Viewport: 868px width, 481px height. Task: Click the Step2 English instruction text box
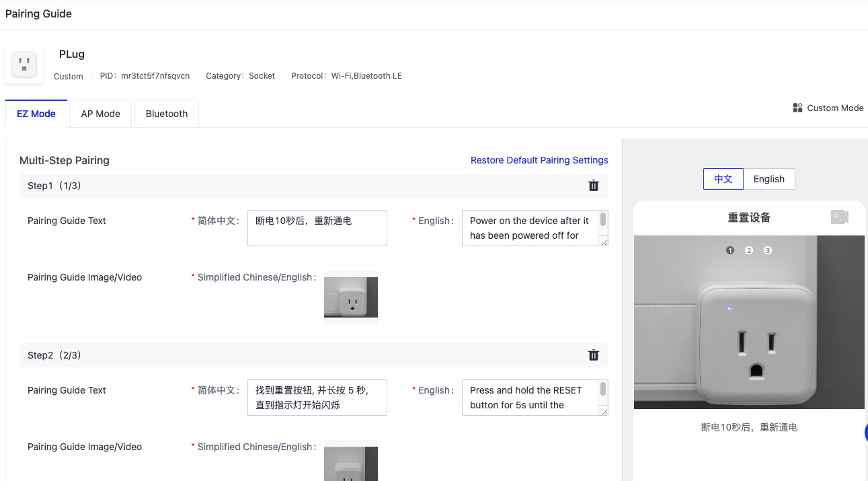pos(531,397)
